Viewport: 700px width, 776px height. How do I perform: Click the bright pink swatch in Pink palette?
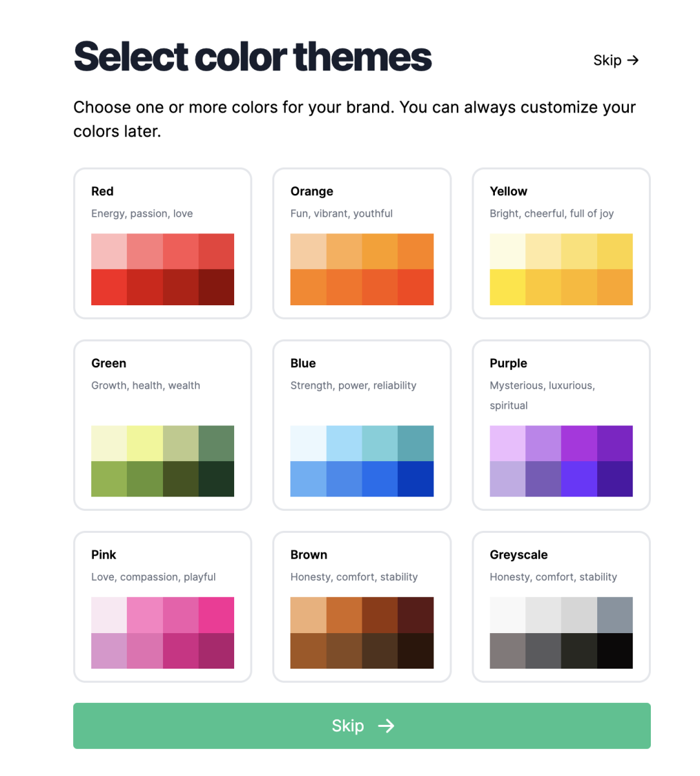coord(216,615)
